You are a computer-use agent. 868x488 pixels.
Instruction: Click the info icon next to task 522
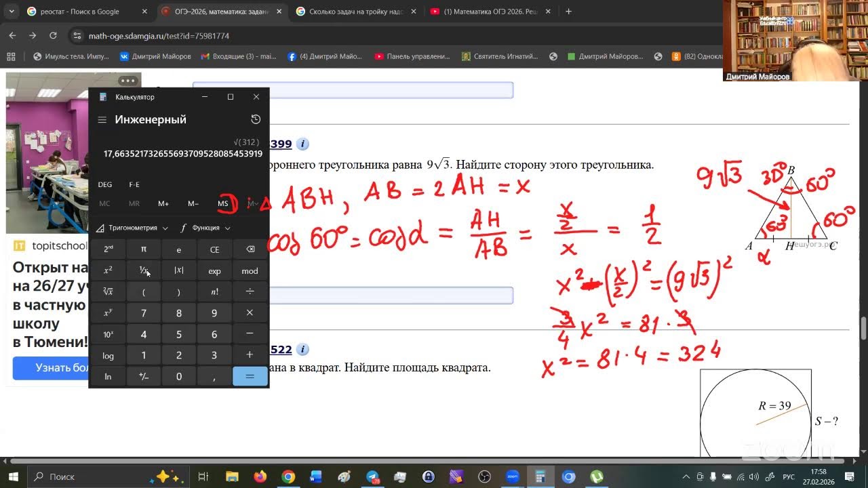click(303, 350)
